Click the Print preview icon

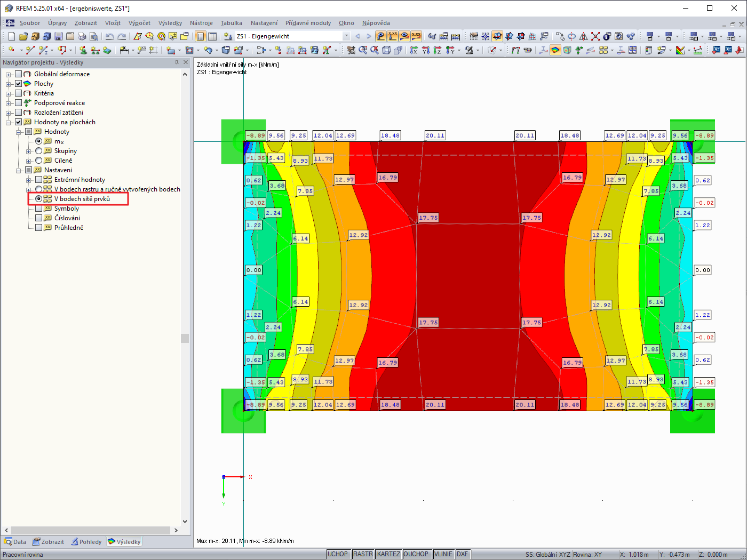(94, 36)
